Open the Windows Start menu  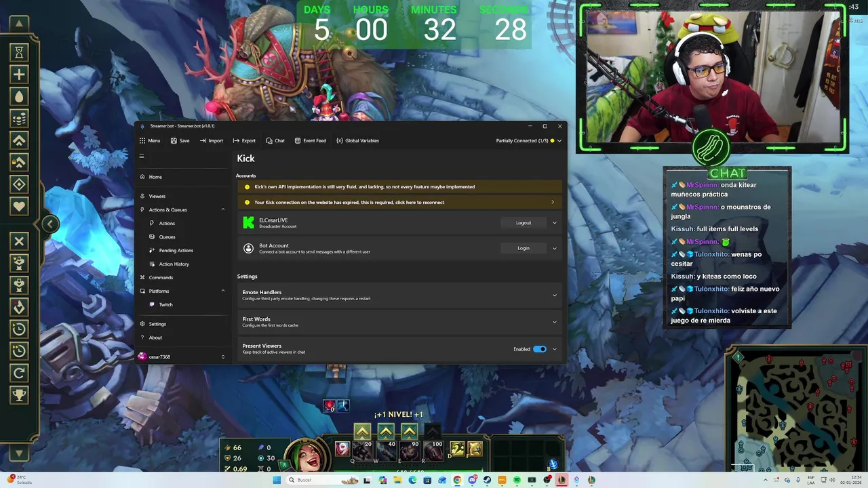point(277,480)
